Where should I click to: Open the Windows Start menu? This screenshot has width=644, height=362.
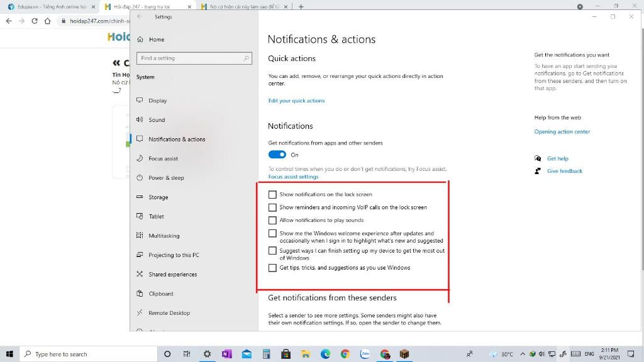click(x=9, y=354)
